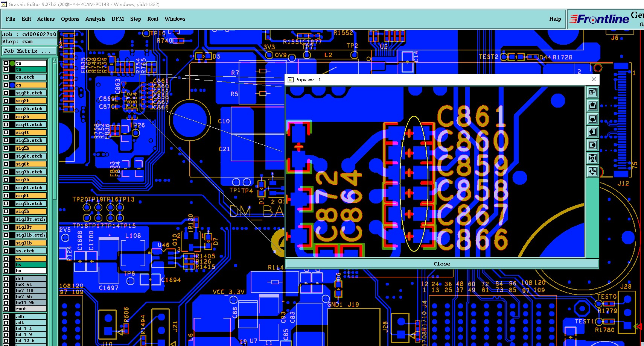Open the Actions menu
This screenshot has width=644, height=346.
[x=46, y=19]
